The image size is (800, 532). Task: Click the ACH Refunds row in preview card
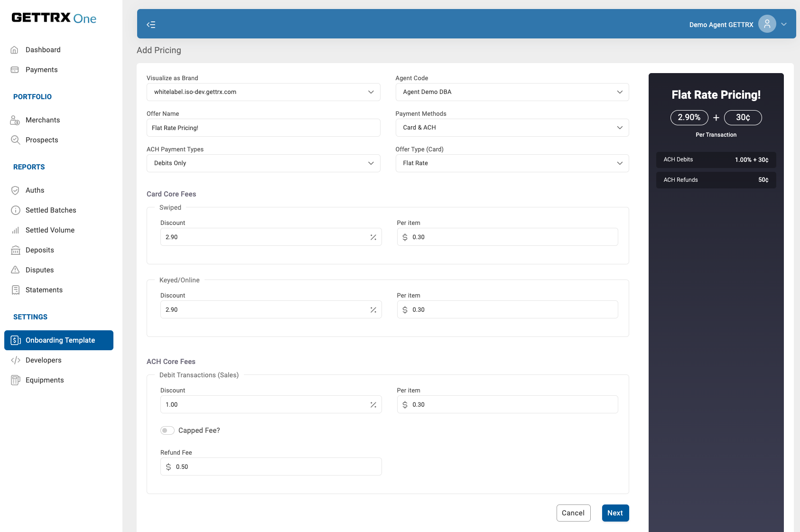click(x=716, y=180)
